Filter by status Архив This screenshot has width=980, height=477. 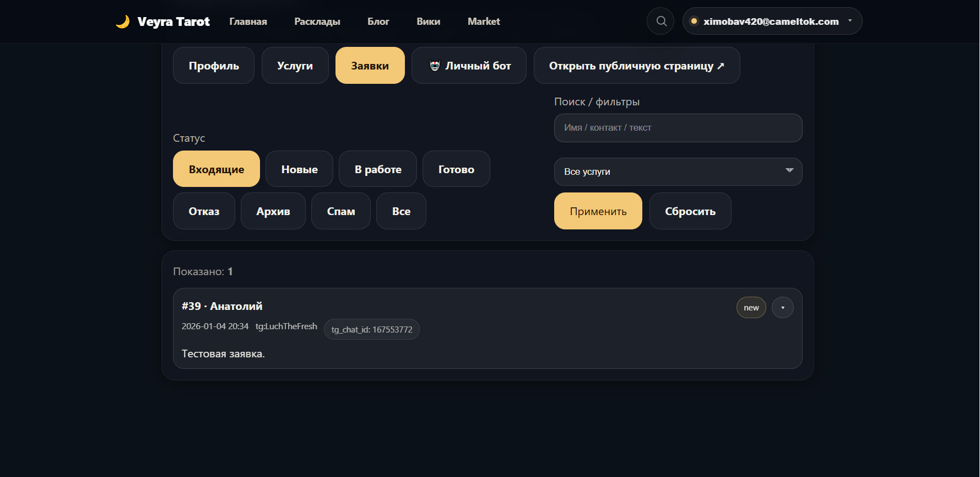[x=273, y=211]
